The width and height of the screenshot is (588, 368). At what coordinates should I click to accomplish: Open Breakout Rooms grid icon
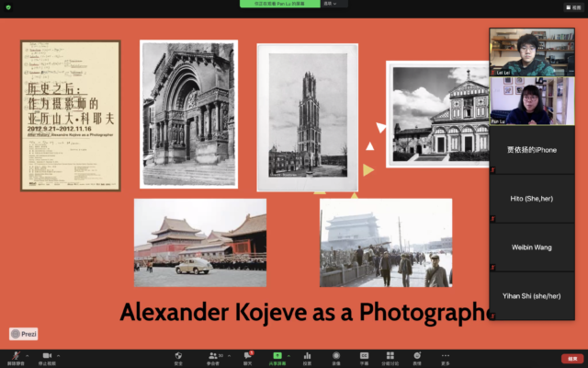coord(390,355)
